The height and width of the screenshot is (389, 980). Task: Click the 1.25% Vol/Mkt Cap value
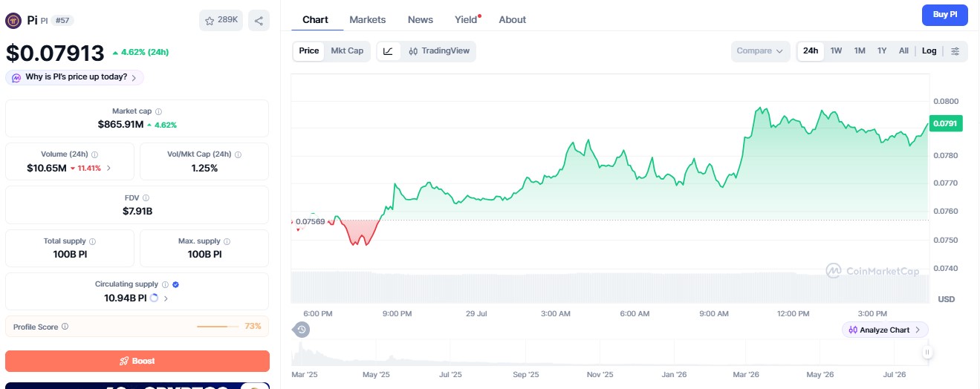pos(204,168)
